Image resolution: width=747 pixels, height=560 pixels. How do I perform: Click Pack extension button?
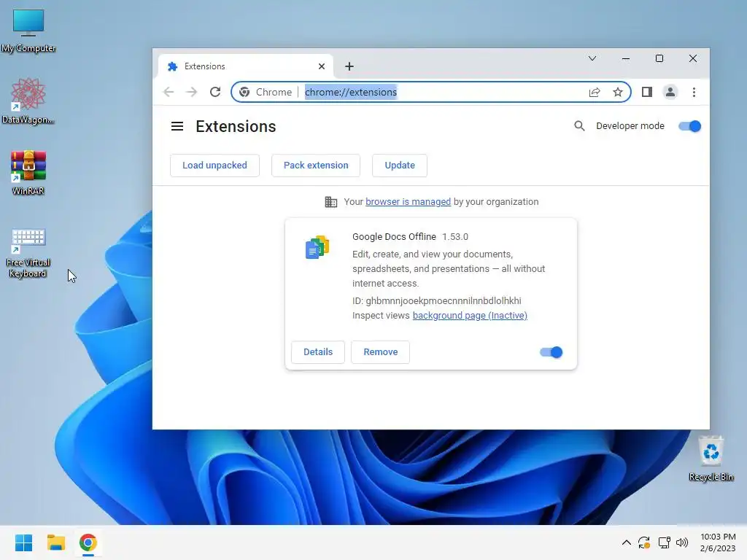pyautogui.click(x=316, y=166)
